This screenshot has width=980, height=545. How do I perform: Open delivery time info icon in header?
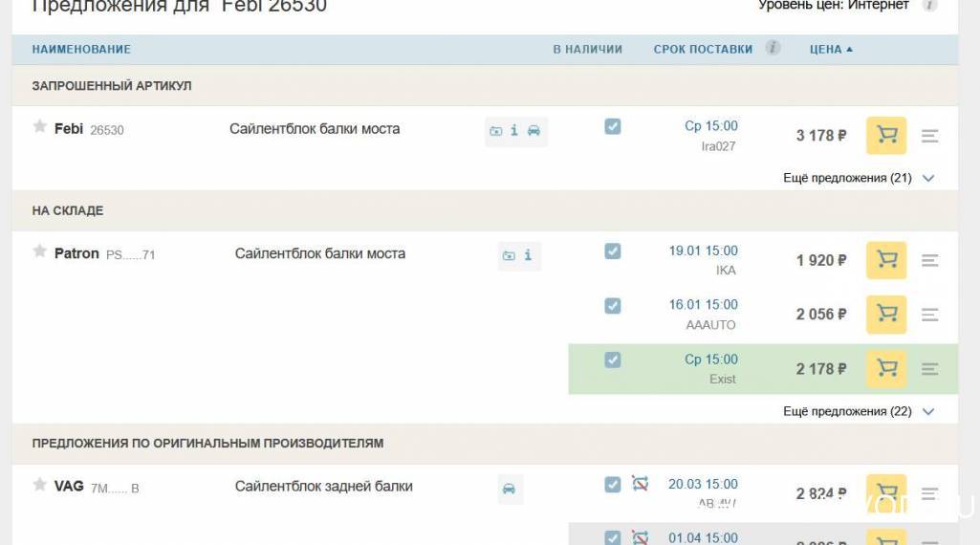773,48
